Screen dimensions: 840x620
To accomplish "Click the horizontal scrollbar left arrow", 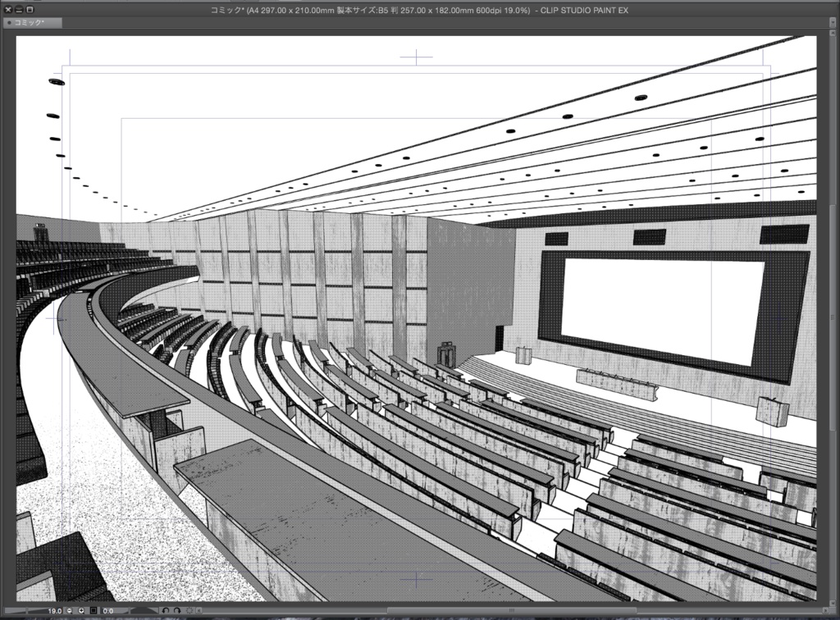I will (199, 611).
